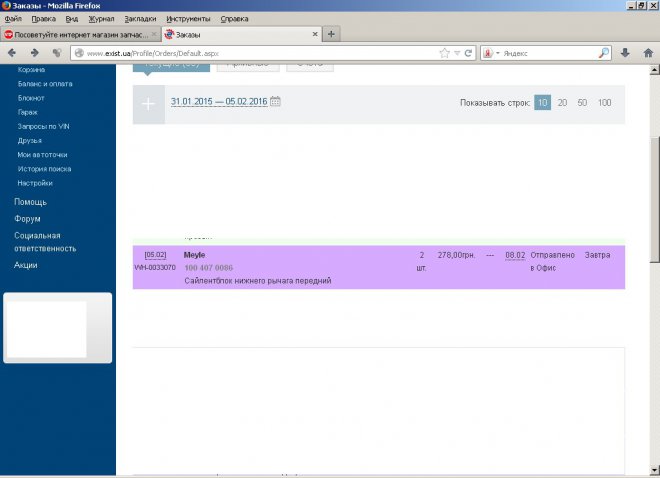660x478 pixels.
Task: Expand filters with the plus button
Action: click(x=149, y=104)
